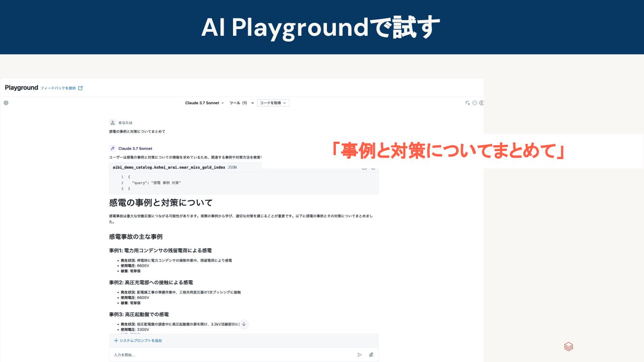The width and height of the screenshot is (644, 362).
Task: Clear the chat with the clear-list icon
Action: (x=467, y=103)
